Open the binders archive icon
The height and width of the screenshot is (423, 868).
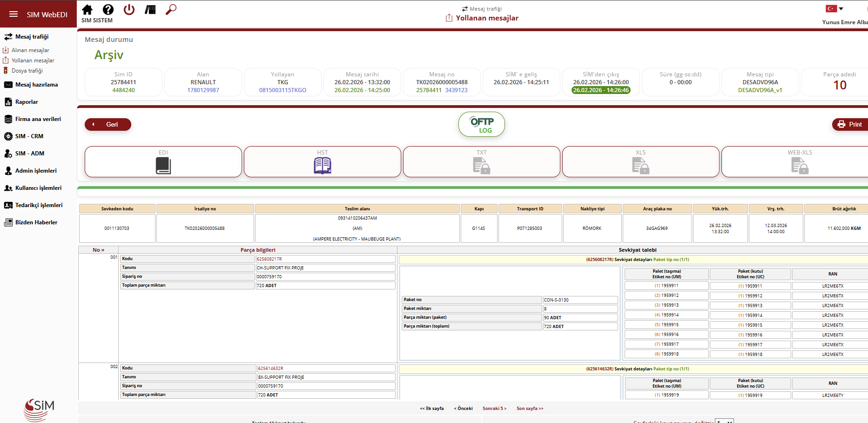(x=150, y=10)
